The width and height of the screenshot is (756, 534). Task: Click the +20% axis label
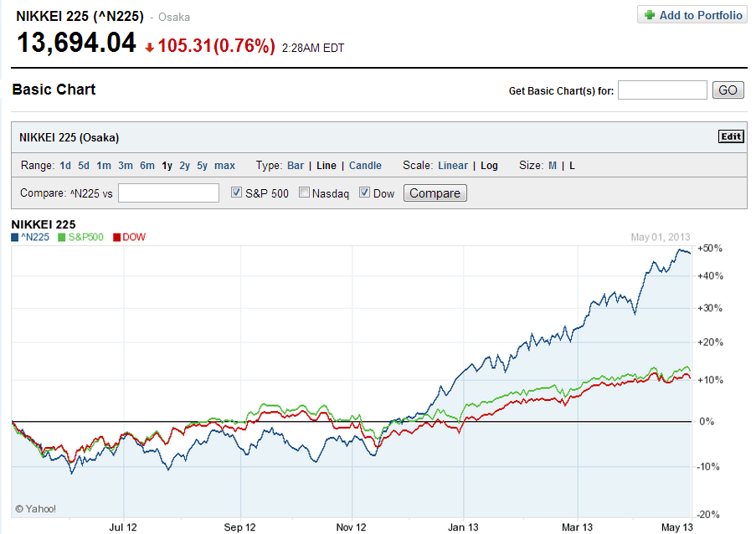pos(710,342)
